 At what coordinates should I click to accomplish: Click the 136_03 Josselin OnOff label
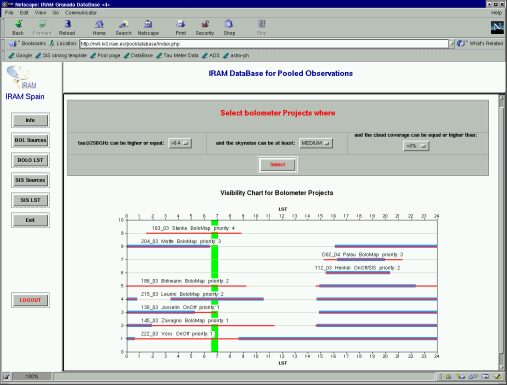point(180,307)
